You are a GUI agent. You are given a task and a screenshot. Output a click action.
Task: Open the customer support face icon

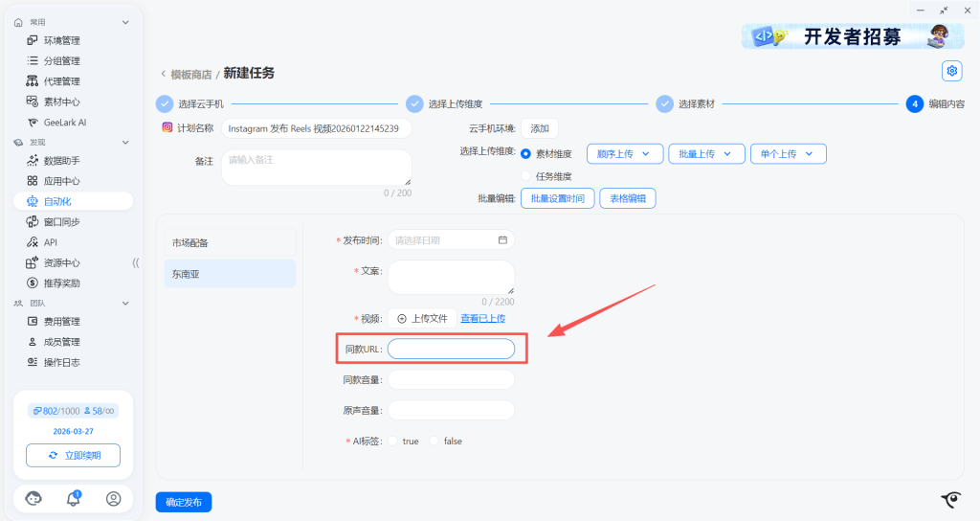point(33,498)
